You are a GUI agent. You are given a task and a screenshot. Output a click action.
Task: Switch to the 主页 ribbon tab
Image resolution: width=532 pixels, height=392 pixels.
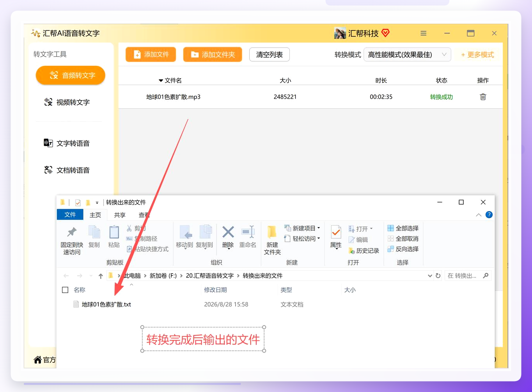95,215
